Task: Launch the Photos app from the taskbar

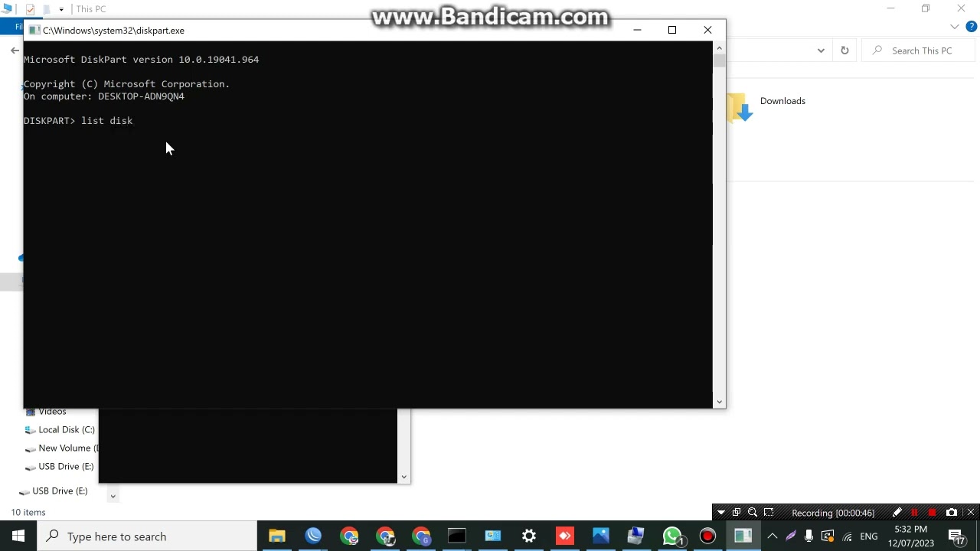Action: tap(601, 536)
